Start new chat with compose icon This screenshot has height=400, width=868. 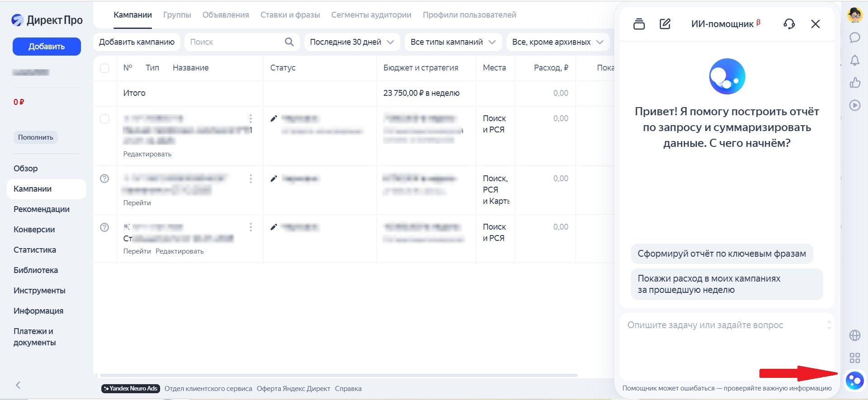(x=664, y=24)
